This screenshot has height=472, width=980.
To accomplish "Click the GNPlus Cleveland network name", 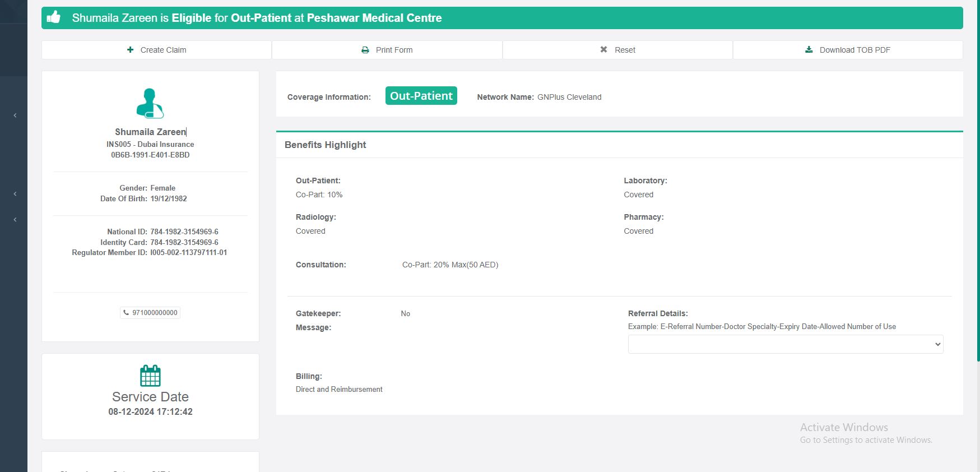I will click(x=569, y=97).
